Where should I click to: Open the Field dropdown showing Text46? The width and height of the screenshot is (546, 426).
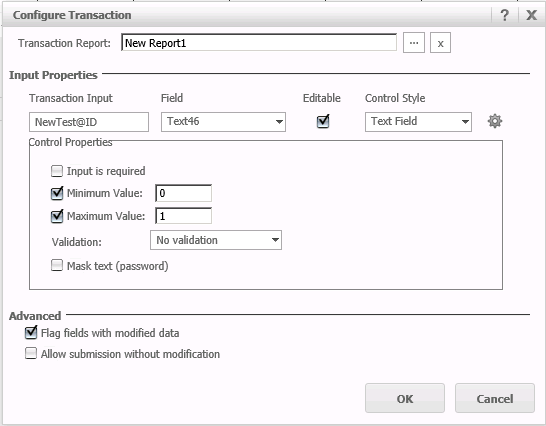coord(223,122)
